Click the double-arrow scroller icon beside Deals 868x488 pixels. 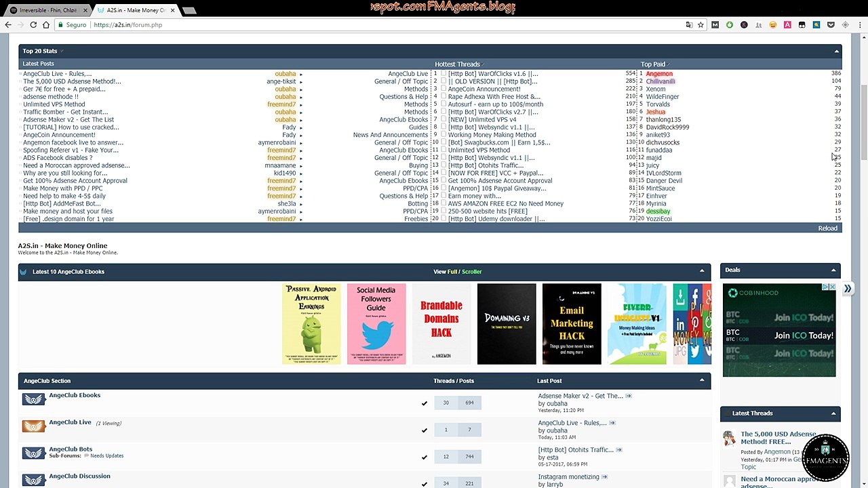(x=847, y=289)
